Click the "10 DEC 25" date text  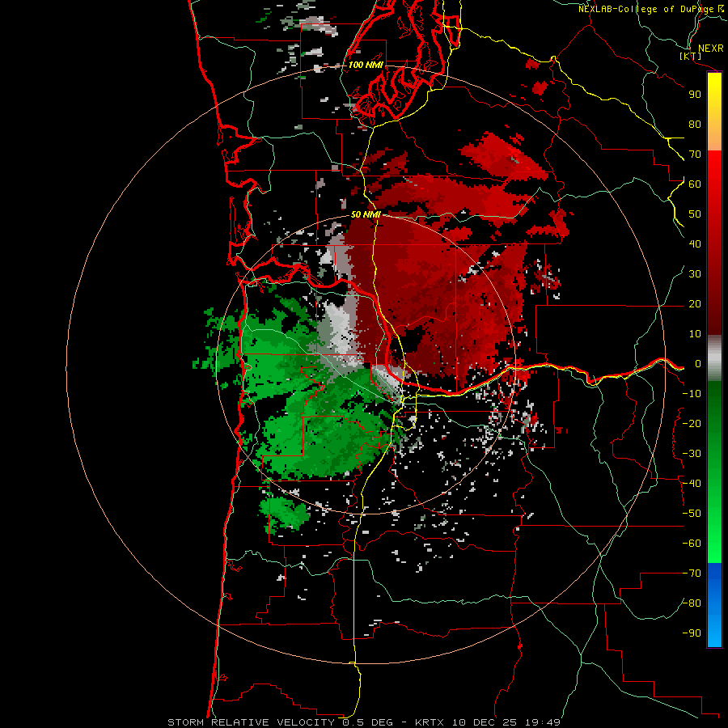tap(485, 722)
